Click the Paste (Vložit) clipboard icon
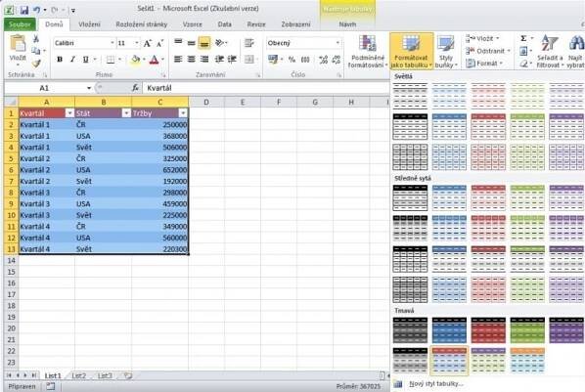Viewport: 585px width, 392px height. (x=18, y=44)
